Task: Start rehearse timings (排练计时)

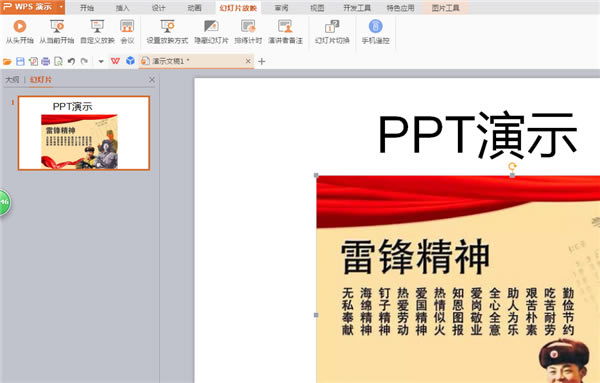Action: (248, 31)
